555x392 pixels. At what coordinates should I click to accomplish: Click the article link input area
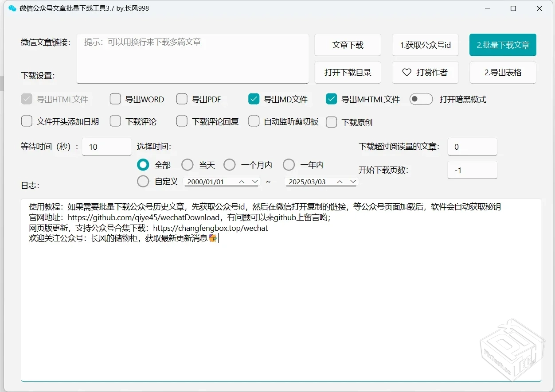coord(192,58)
